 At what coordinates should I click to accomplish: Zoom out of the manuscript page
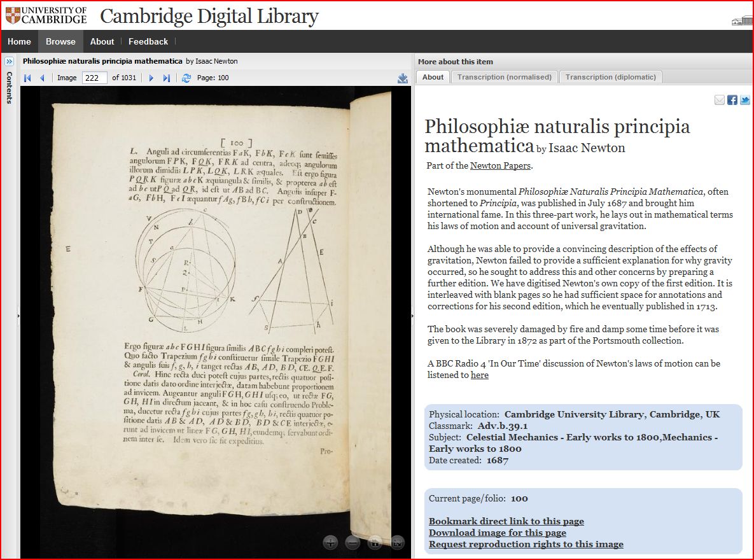[x=353, y=543]
